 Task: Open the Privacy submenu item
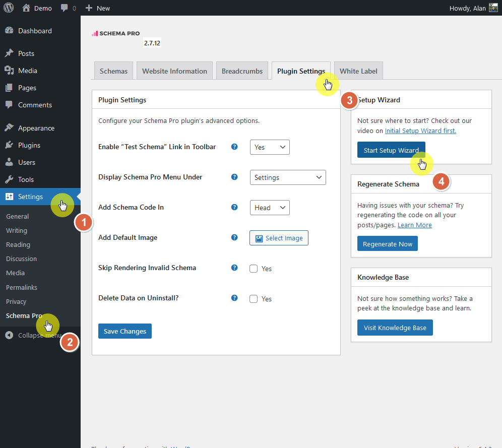tap(16, 301)
